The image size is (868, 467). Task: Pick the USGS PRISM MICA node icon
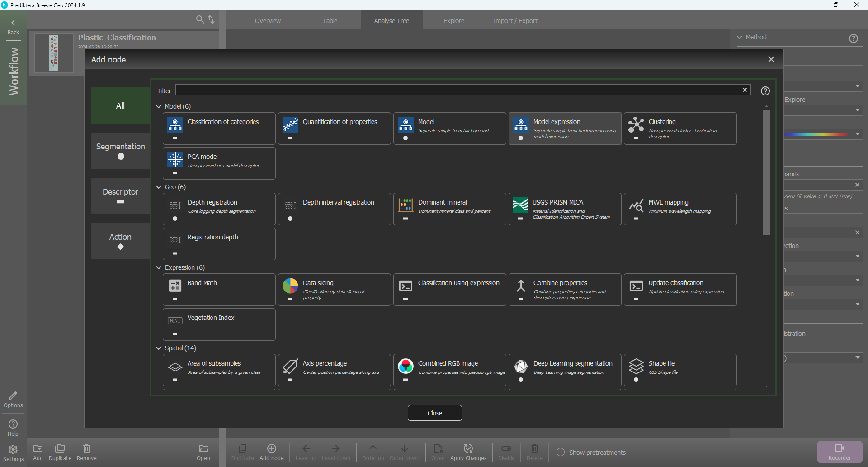point(520,205)
